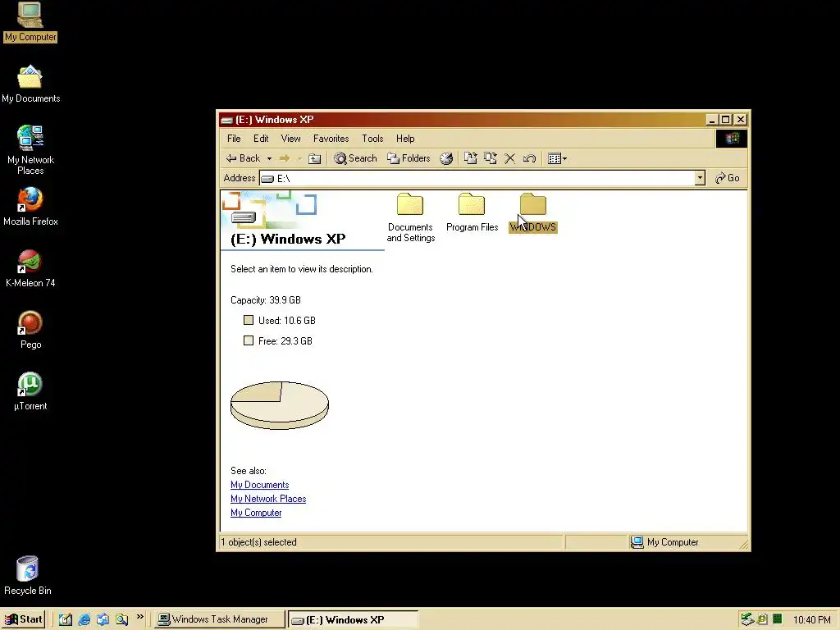
Task: Select the K-Meleon 74 shortcut
Action: pyautogui.click(x=30, y=268)
